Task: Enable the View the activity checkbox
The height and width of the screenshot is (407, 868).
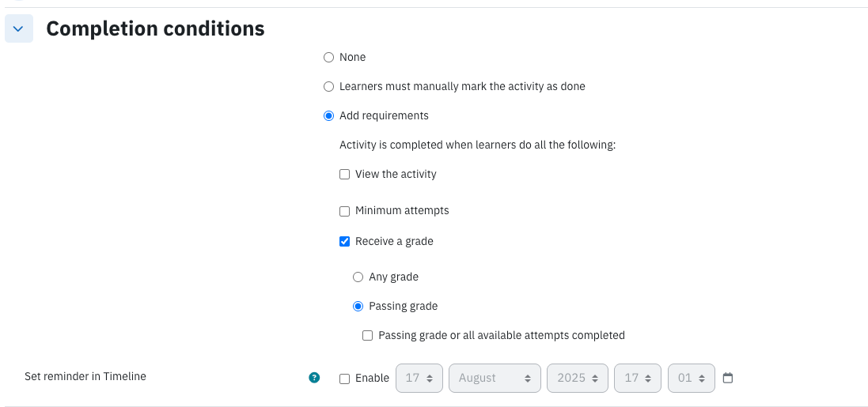Action: tap(344, 174)
